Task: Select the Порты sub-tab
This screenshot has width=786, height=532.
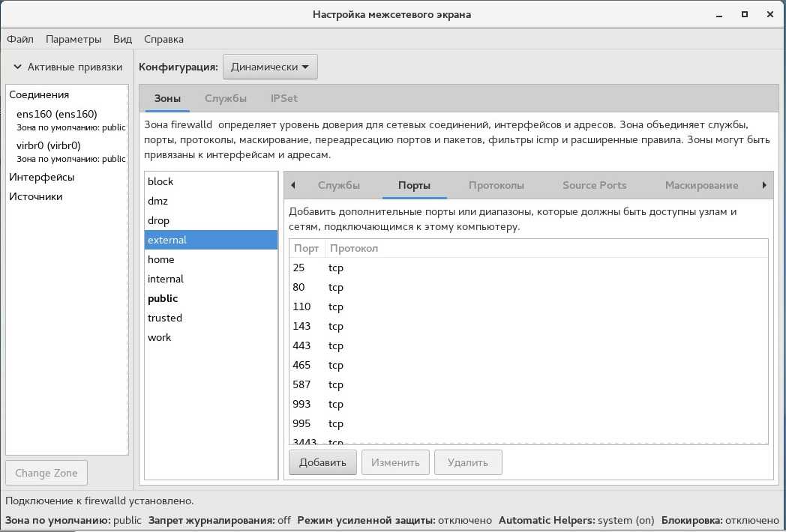Action: click(414, 185)
